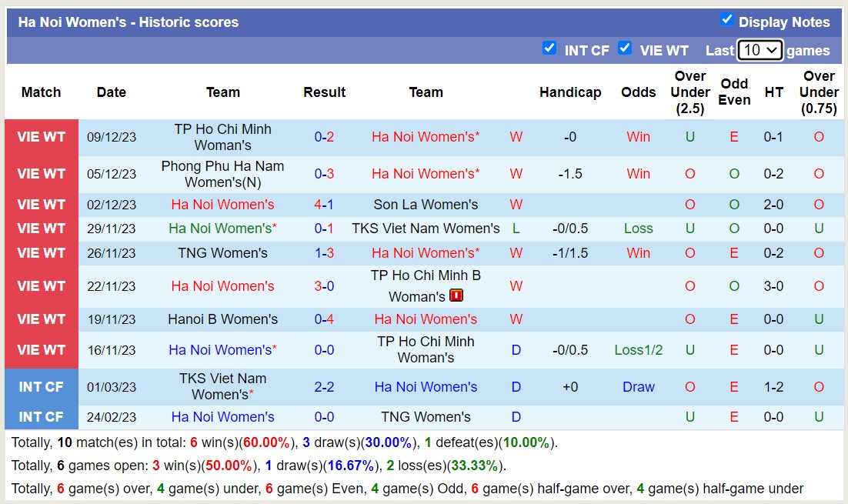Screen dimensions: 848x504
Task: Click the 4-1 result of 02/12/23 match
Action: point(324,204)
